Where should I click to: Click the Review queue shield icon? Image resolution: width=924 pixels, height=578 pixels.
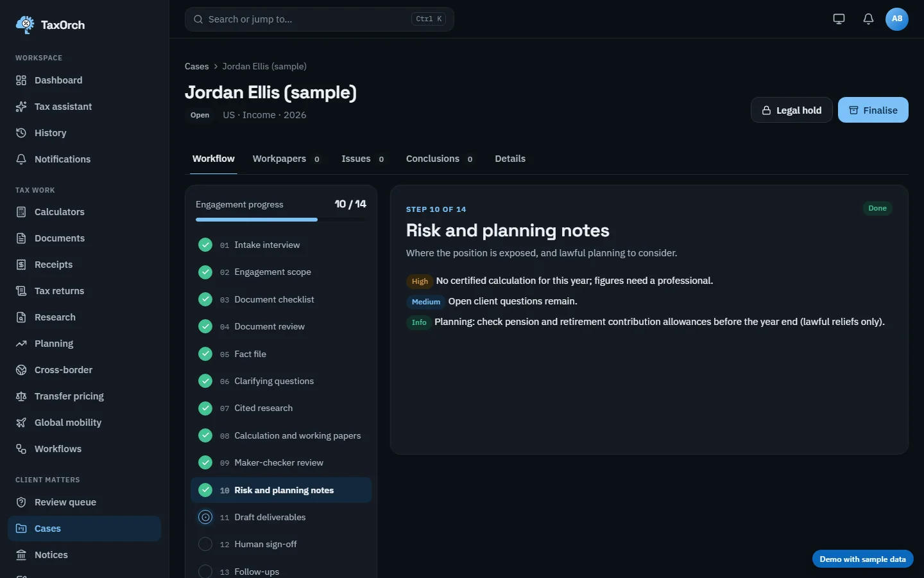(21, 502)
